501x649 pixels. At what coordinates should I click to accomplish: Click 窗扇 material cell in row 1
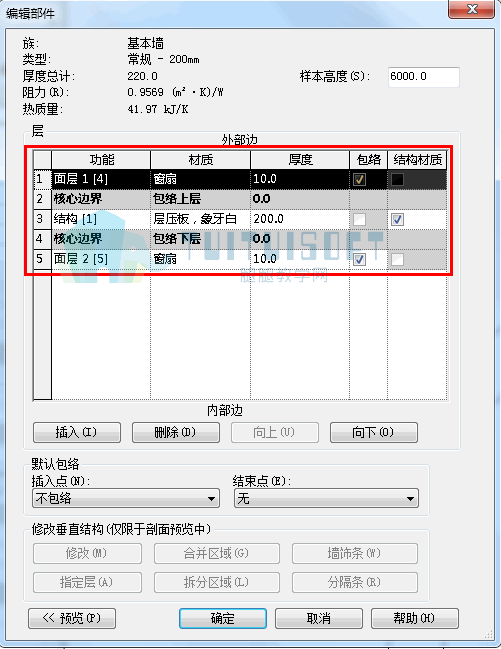200,179
